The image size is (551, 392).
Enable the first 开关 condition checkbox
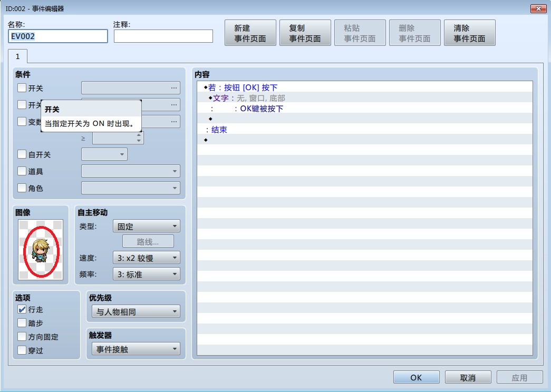coord(22,88)
